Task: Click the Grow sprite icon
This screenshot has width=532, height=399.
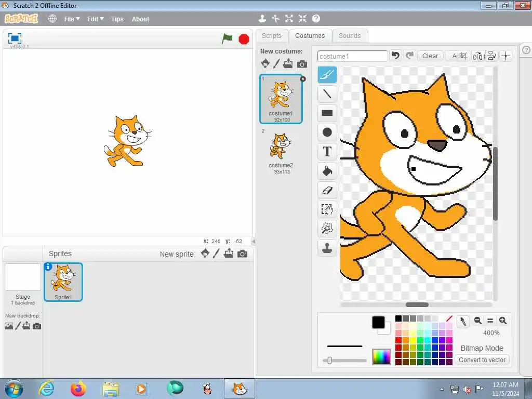Action: pyautogui.click(x=289, y=19)
